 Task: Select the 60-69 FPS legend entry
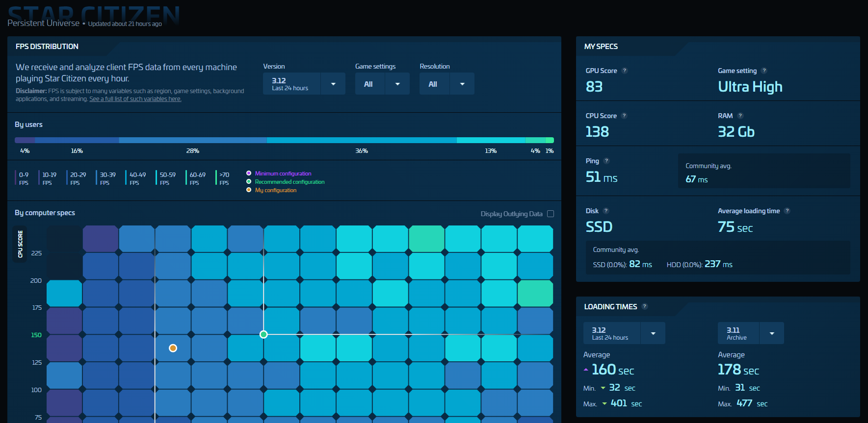tap(196, 178)
